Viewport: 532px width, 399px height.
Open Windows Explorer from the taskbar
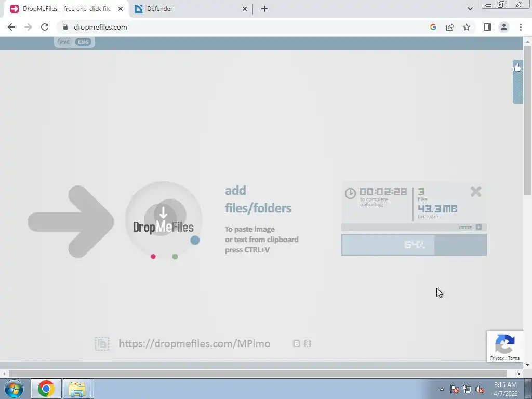[77, 389]
